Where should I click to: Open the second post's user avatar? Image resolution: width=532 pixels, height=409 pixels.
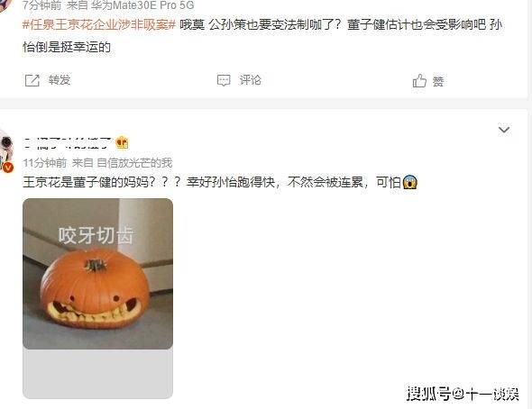pyautogui.click(x=5, y=150)
